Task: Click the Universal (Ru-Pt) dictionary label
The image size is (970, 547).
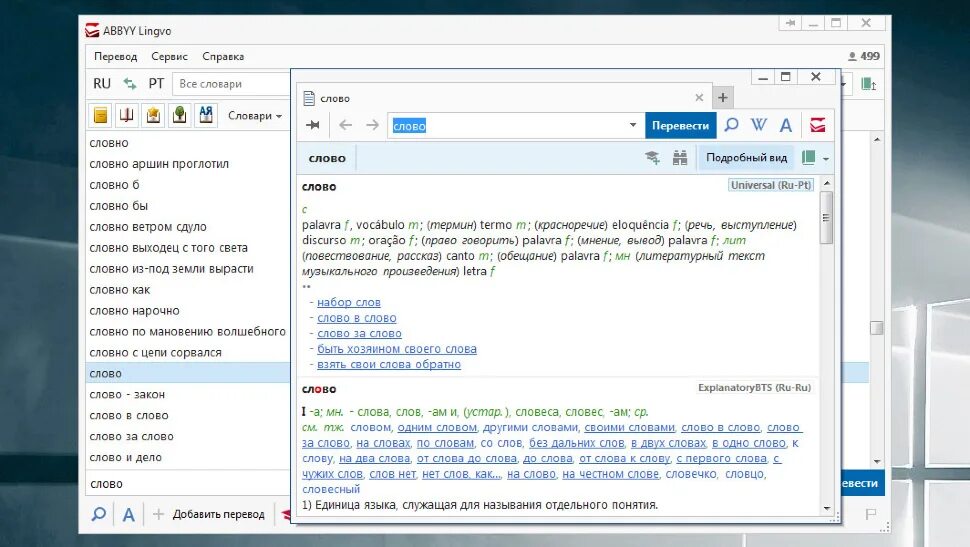Action: tap(771, 185)
